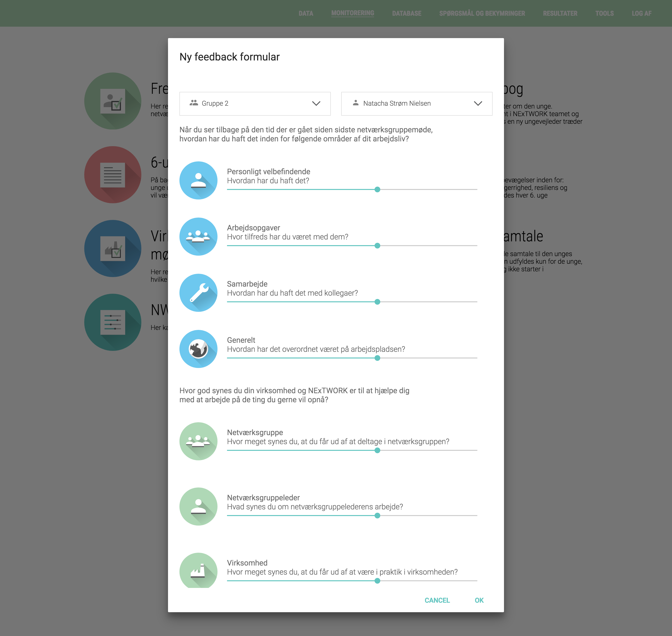
Task: Open the Gruppe 2 dropdown
Action: pyautogui.click(x=255, y=104)
